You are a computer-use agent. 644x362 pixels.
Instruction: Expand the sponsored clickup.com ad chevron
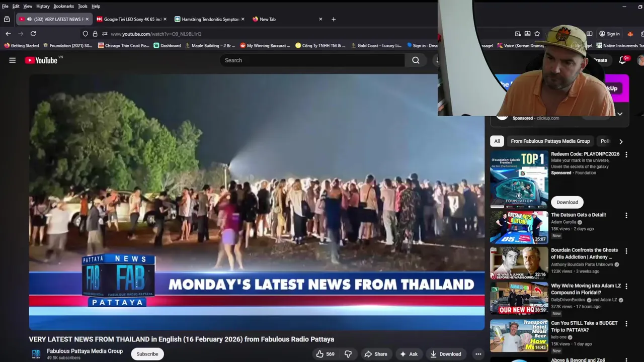click(620, 114)
